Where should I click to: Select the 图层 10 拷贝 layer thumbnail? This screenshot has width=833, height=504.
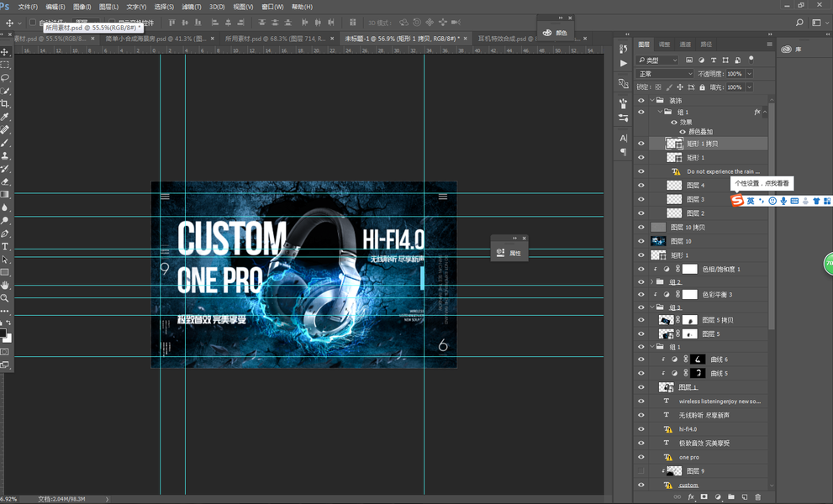(x=658, y=227)
